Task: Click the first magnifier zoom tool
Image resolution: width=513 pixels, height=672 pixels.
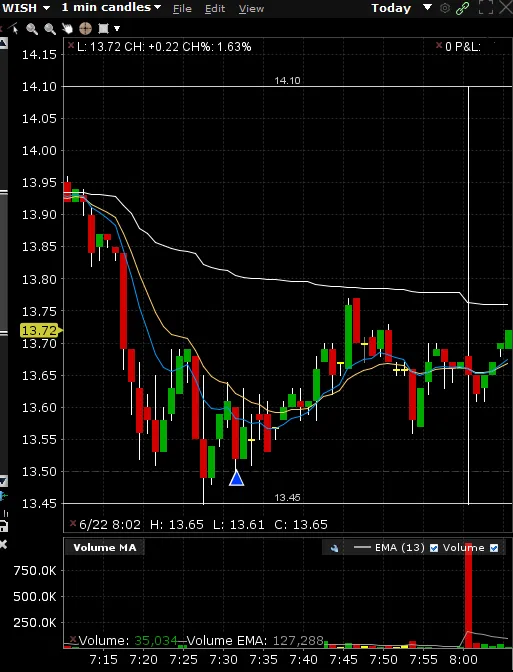Action: tap(32, 29)
